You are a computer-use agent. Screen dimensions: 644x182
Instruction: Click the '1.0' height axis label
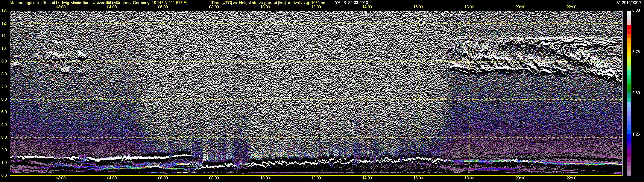(x=4, y=163)
